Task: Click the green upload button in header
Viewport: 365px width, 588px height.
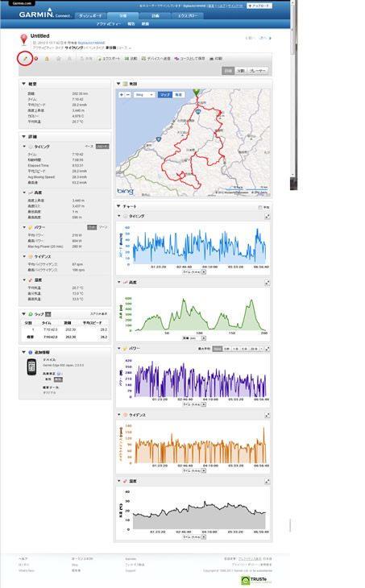Action: tap(259, 6)
